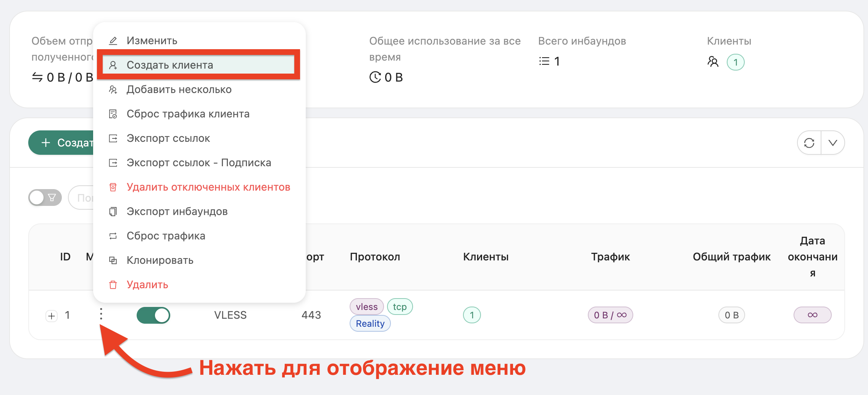Click the copy icon beside Экспорт инбаундов
This screenshot has width=868, height=395.
click(x=112, y=211)
